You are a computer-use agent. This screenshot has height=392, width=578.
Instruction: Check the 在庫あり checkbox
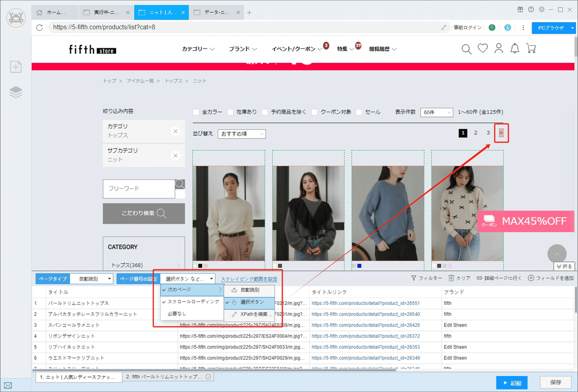coord(230,112)
